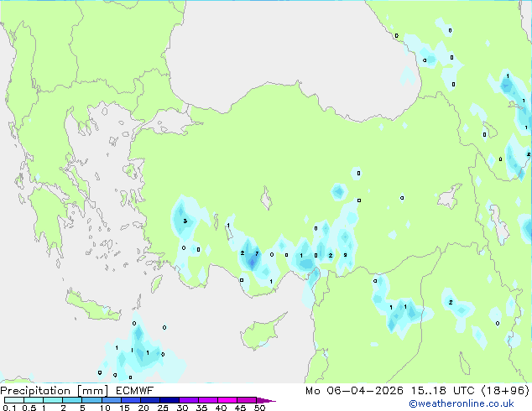The image size is (532, 411).
Task: Click the '0.1' legend tick label
Action: point(9,408)
